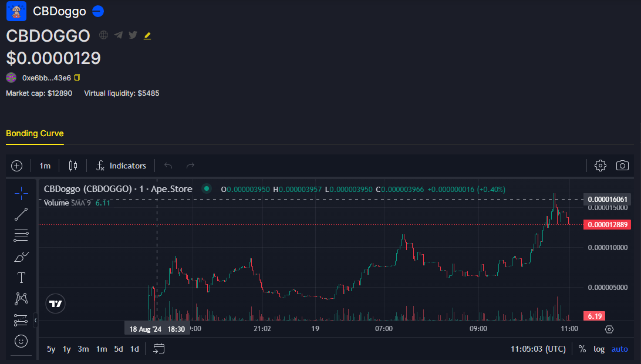Click the creator avatar beside the address
The width and height of the screenshot is (641, 364).
[11, 77]
